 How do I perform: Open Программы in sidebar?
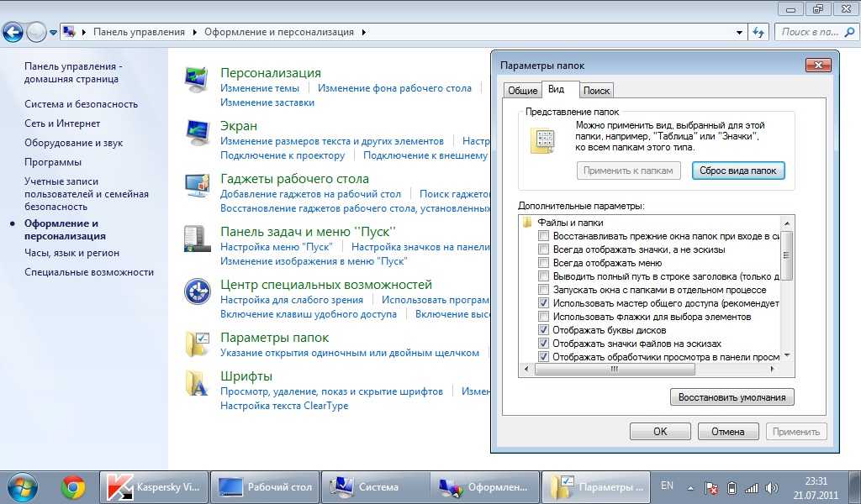point(53,162)
